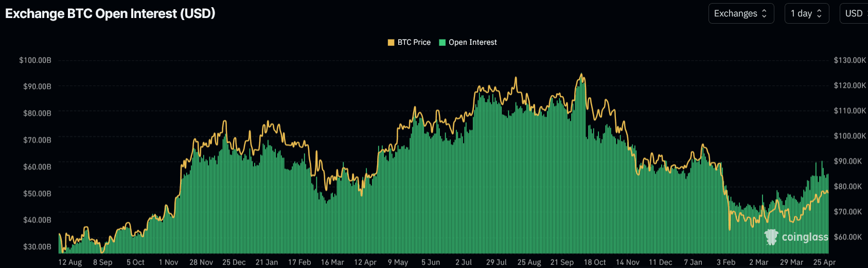Click the 25 Apr date label
This screenshot has width=868, height=268.
tap(824, 262)
